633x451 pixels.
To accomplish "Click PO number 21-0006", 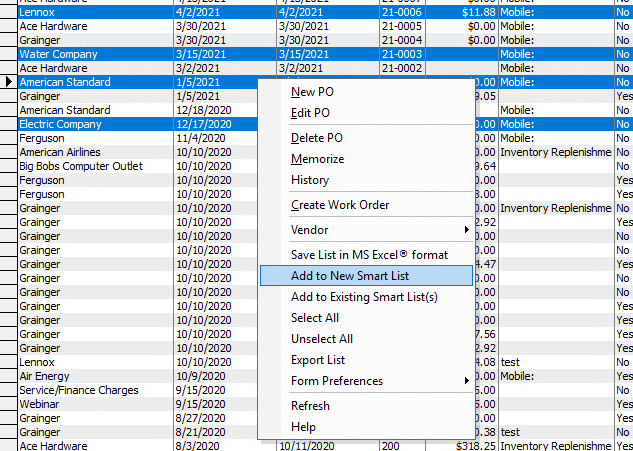I will click(402, 12).
